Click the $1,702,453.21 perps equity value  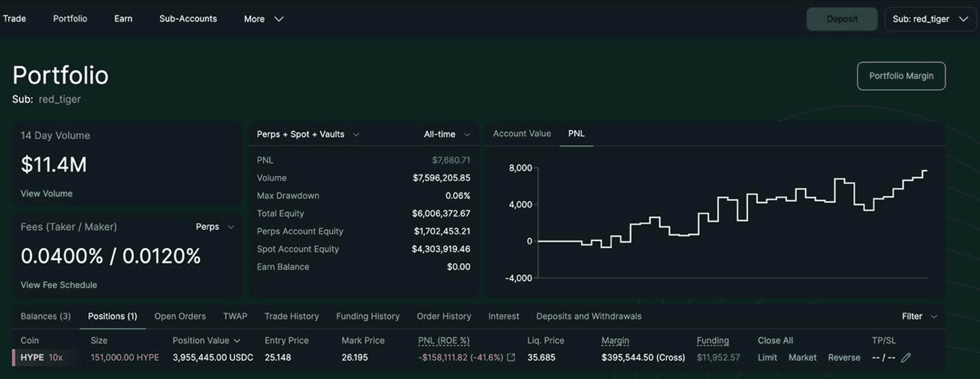(442, 231)
